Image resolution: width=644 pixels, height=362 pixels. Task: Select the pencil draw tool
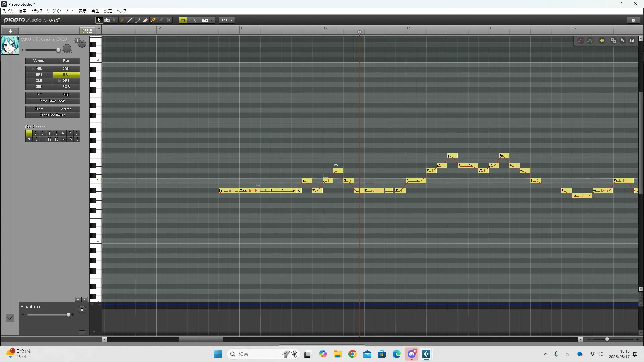coord(122,20)
